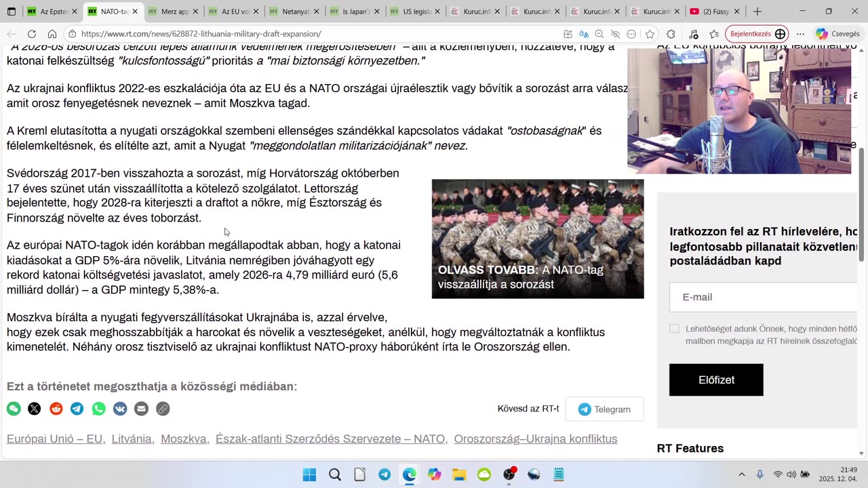Viewport: 868px width, 488px height.
Task: Go back with the browser back arrow
Action: tap(12, 34)
